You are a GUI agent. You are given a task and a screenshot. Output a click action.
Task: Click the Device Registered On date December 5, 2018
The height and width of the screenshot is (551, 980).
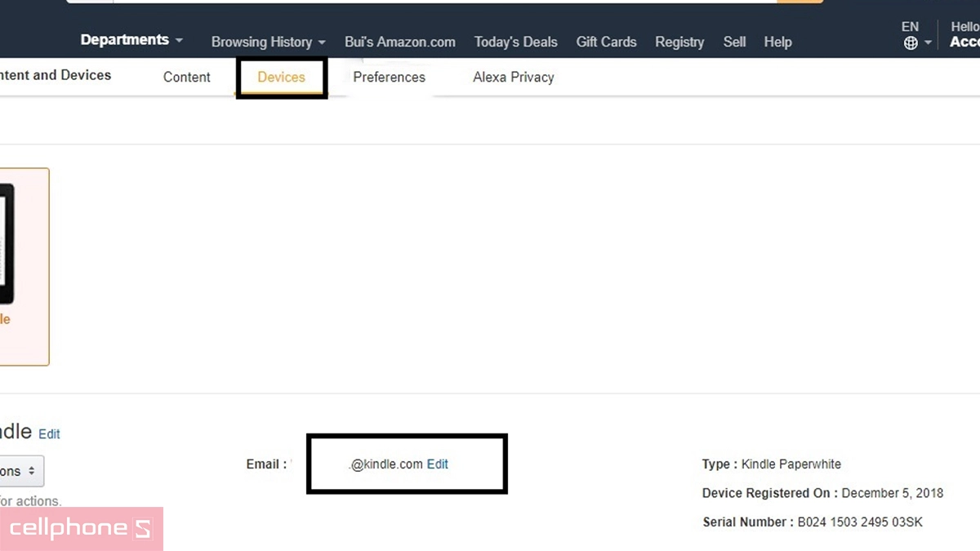893,493
